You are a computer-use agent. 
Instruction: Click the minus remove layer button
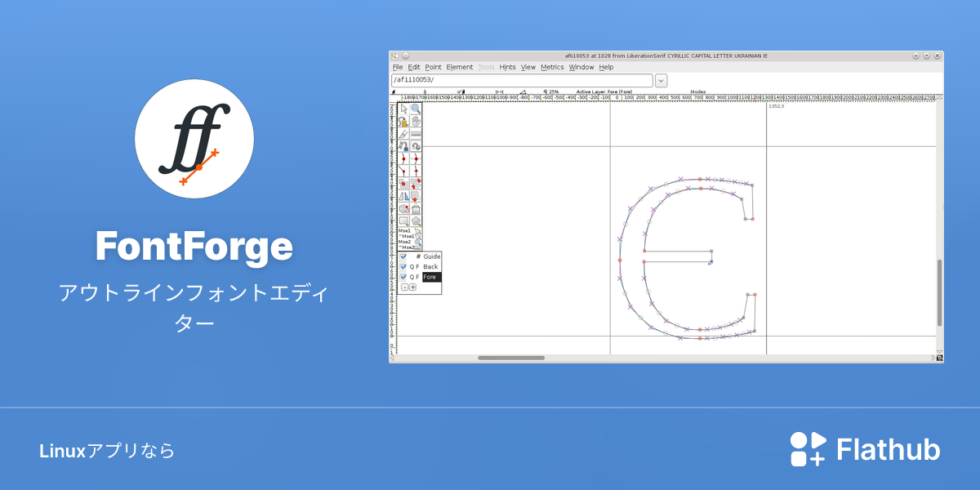(404, 287)
